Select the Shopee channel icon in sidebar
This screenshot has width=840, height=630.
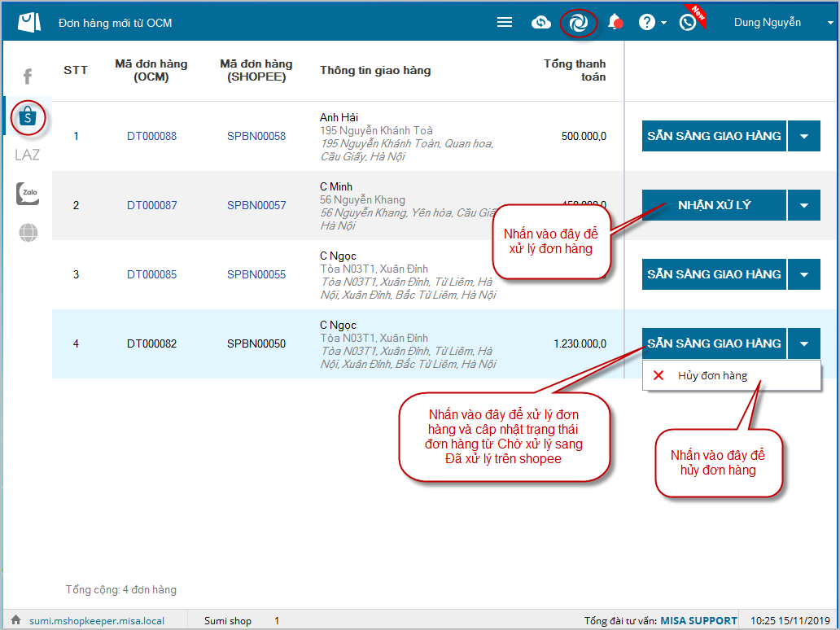click(28, 118)
